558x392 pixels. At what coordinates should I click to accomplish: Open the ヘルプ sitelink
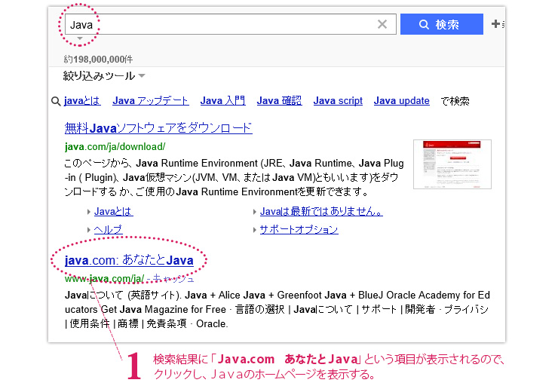(x=108, y=229)
